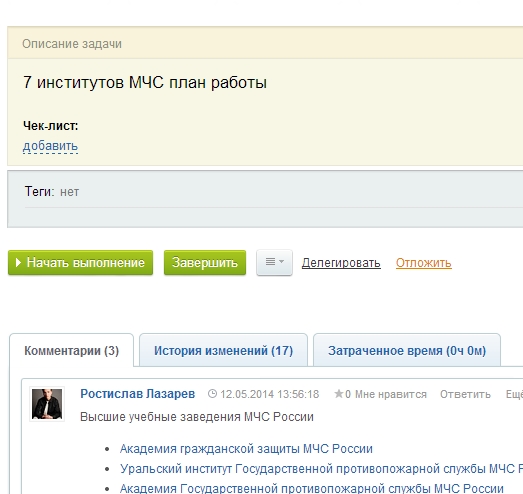
Task: Click the task title '7 институтов МЧС план работы'
Action: [x=145, y=82]
